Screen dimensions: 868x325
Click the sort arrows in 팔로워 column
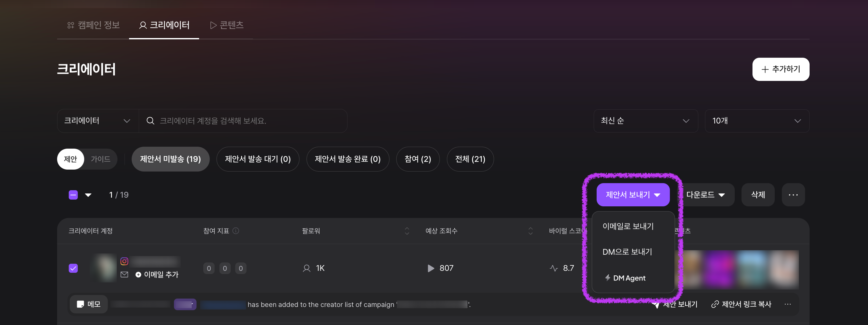tap(407, 231)
